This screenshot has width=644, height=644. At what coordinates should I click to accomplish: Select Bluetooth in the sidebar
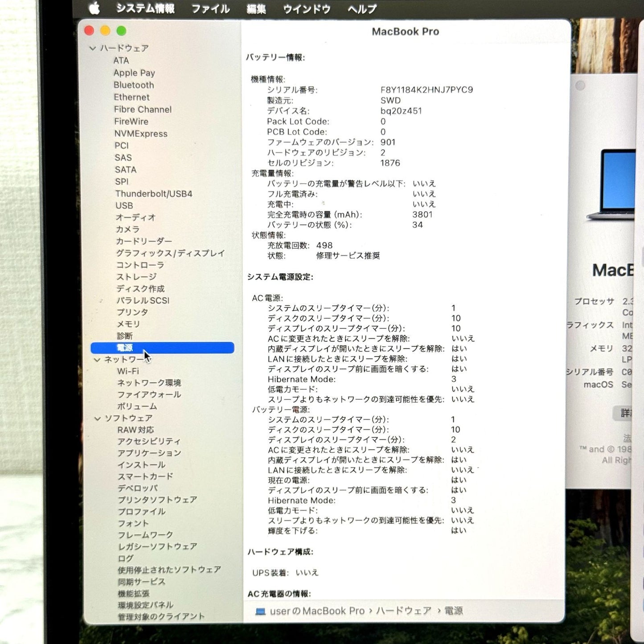(134, 85)
